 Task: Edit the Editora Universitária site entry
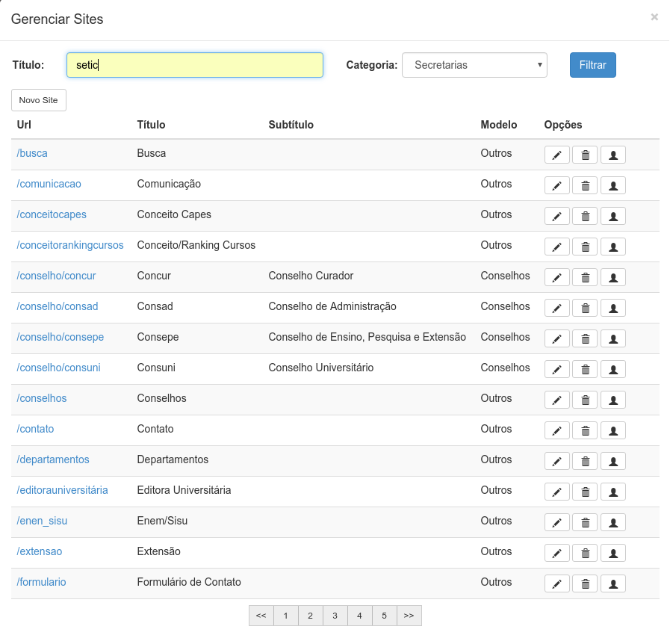coord(556,492)
